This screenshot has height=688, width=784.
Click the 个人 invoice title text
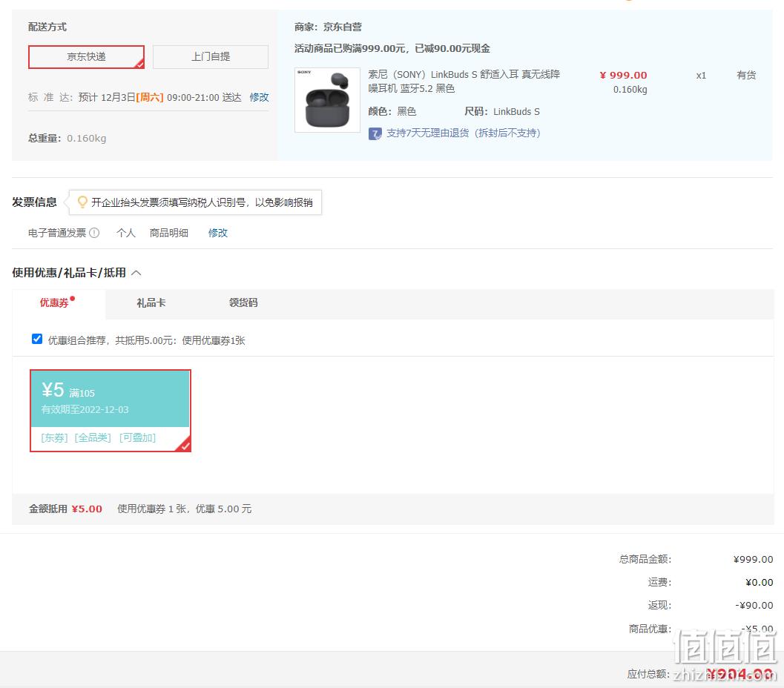pos(125,233)
